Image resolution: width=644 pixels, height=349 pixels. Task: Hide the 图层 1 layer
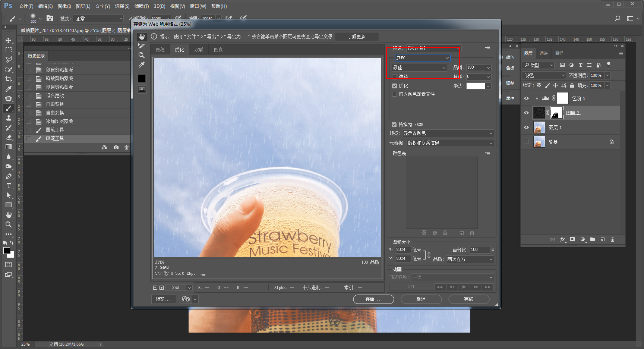[526, 128]
